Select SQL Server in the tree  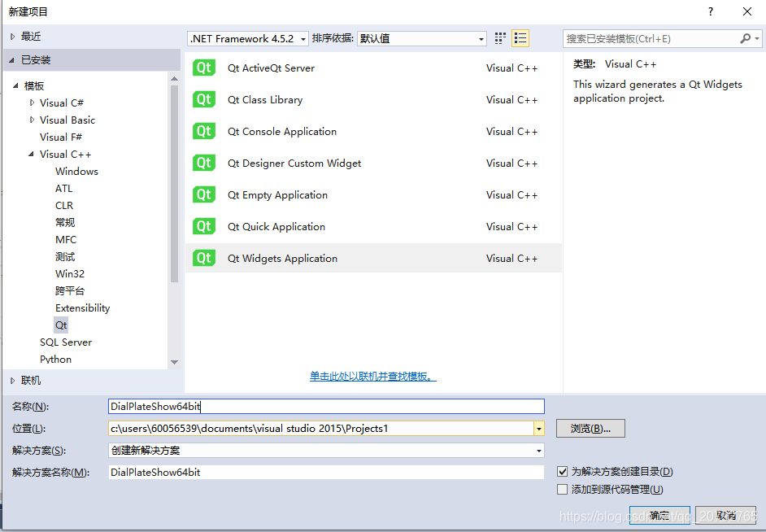tap(66, 342)
